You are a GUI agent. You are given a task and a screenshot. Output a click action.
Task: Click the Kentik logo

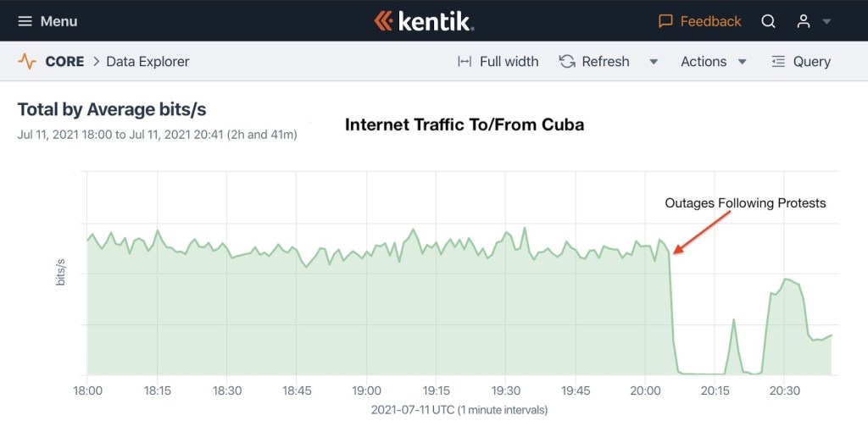(x=423, y=21)
